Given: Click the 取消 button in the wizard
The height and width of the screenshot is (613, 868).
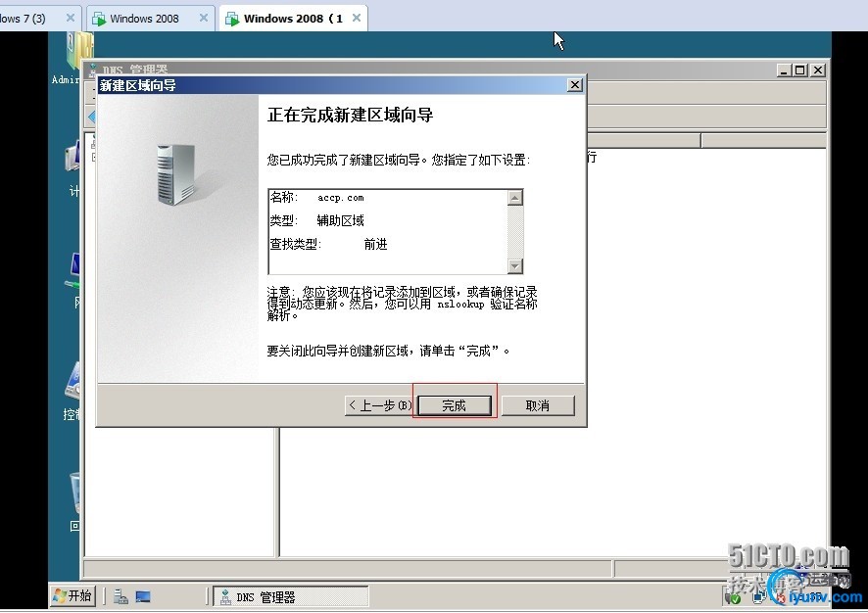Looking at the screenshot, I should coord(538,405).
